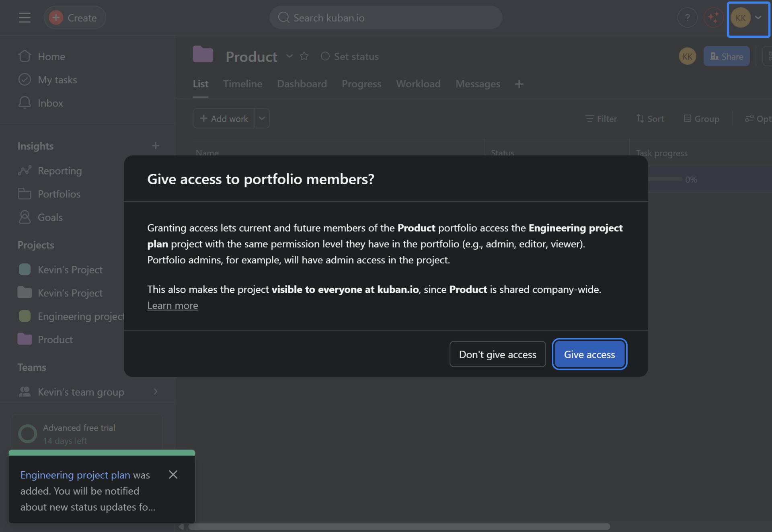Open Portfolios in the sidebar
This screenshot has width=772, height=532.
click(59, 194)
